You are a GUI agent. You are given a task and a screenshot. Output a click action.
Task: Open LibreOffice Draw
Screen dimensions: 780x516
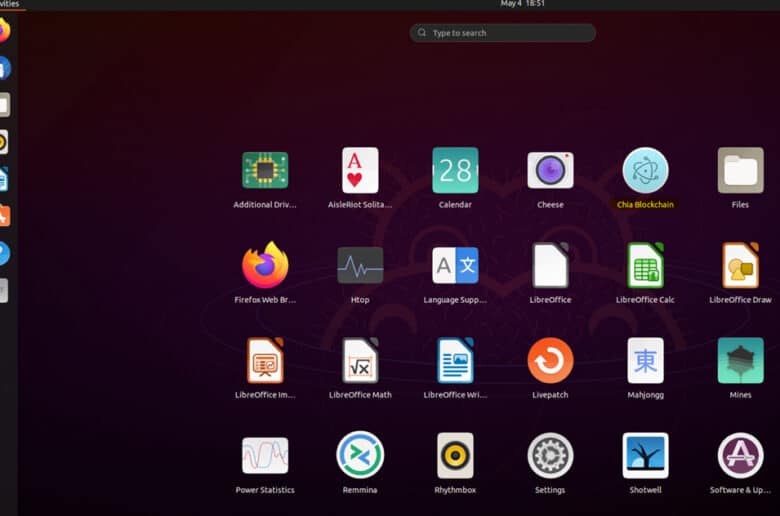click(740, 265)
